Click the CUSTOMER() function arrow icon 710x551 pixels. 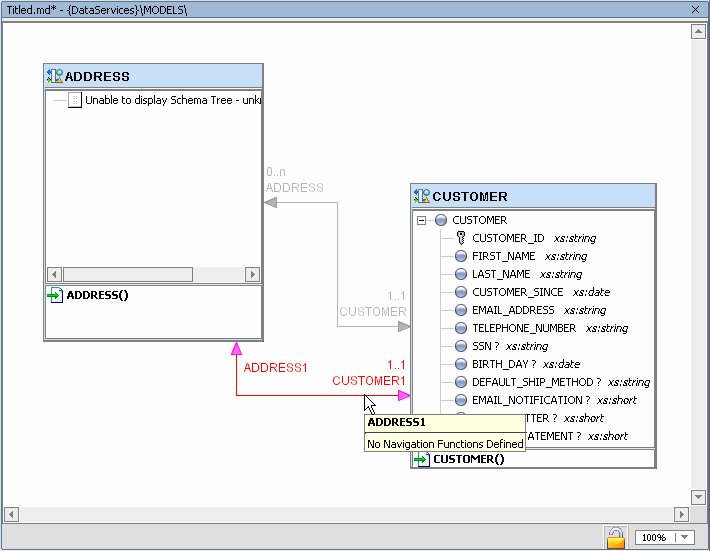pos(421,459)
